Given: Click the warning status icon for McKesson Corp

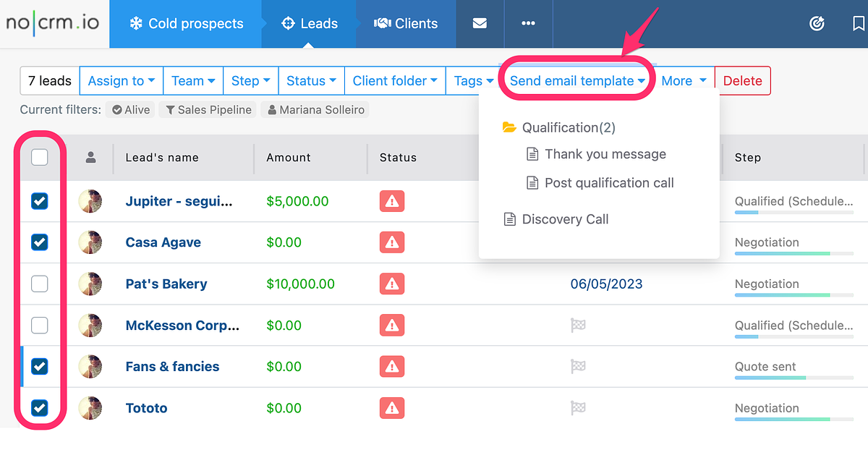Looking at the screenshot, I should coord(392,326).
